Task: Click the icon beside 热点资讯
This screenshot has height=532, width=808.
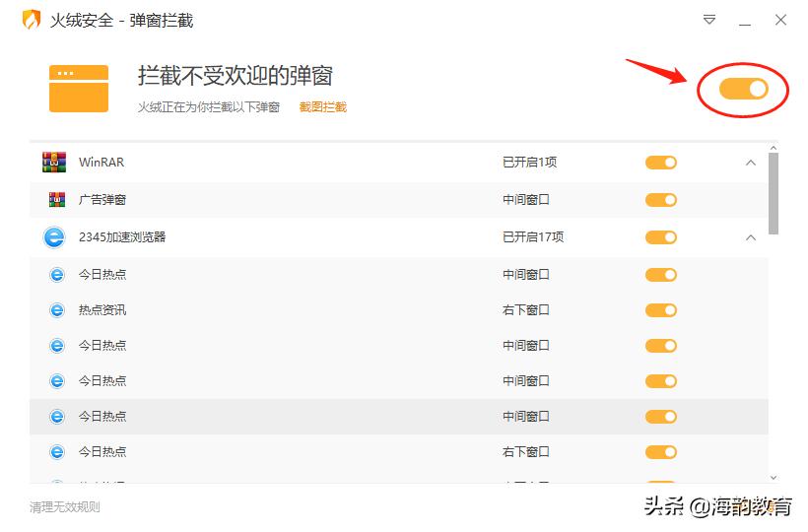Action: point(57,310)
